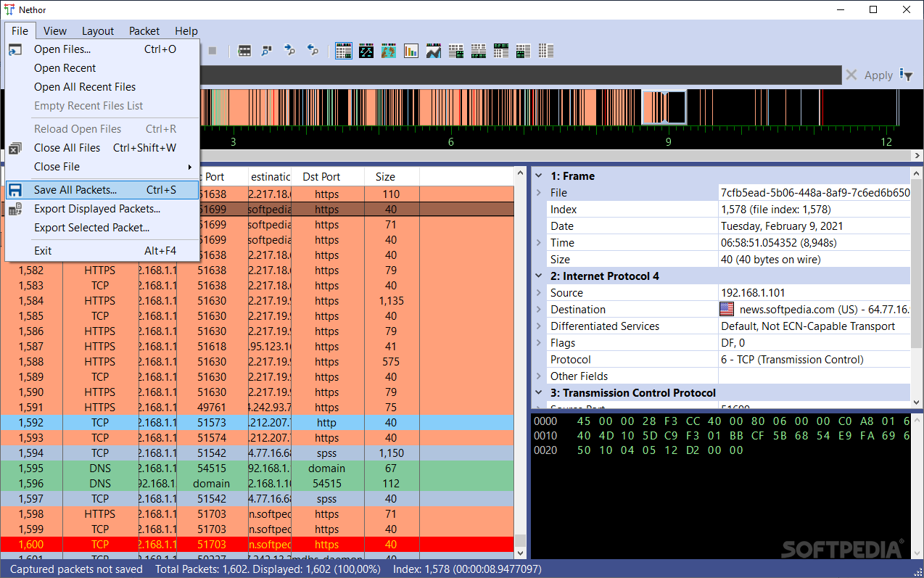
Task: Click the floppy disk save icon
Action: [x=15, y=190]
